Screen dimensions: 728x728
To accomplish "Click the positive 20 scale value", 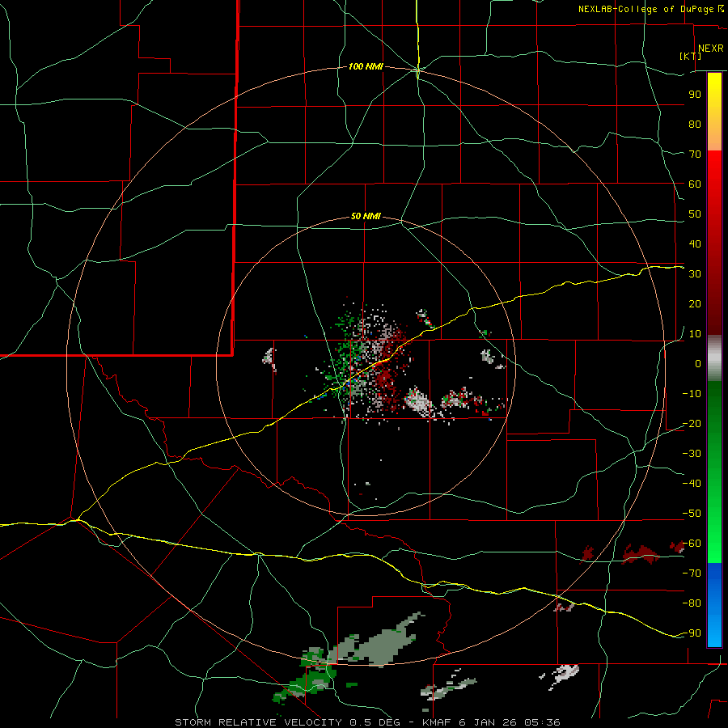I will [x=695, y=304].
